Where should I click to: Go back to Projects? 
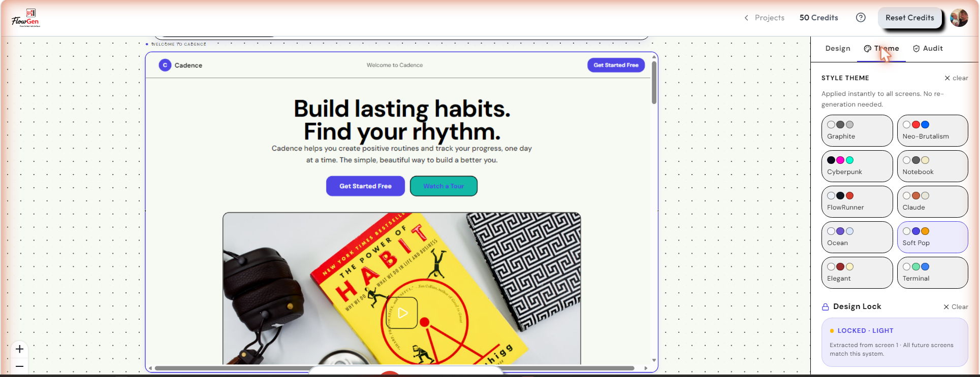(765, 18)
